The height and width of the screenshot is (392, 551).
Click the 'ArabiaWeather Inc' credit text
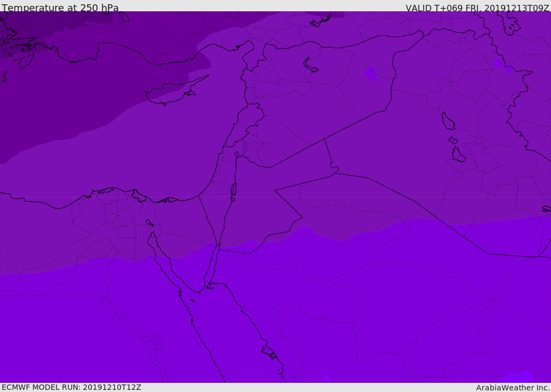tap(512, 388)
